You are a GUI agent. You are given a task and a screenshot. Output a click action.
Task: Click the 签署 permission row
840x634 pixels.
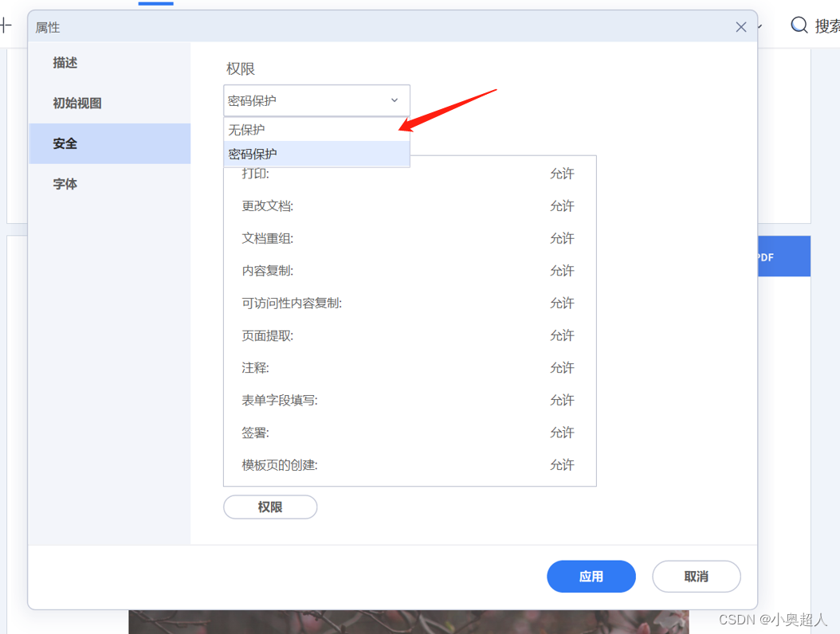410,432
